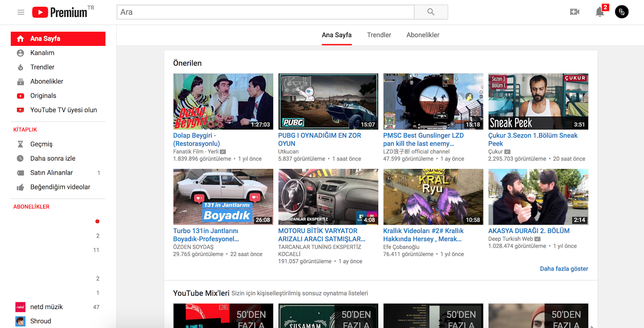Select Kanalım in the sidebar
Viewport: 644px width, 328px height.
pos(58,53)
